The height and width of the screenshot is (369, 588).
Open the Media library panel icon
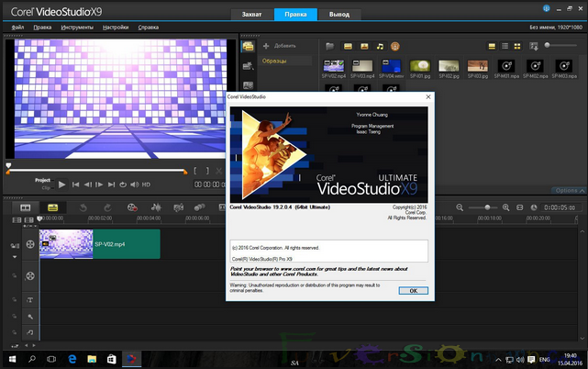[248, 46]
